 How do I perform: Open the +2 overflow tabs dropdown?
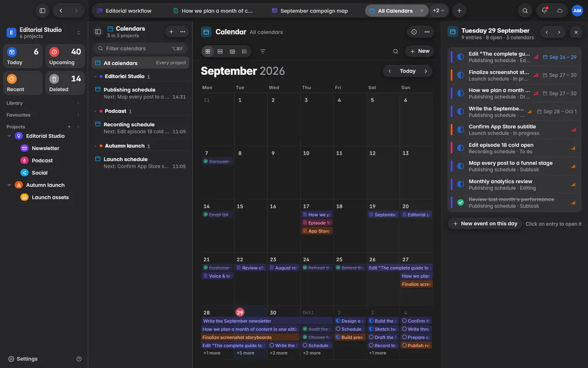click(x=439, y=11)
